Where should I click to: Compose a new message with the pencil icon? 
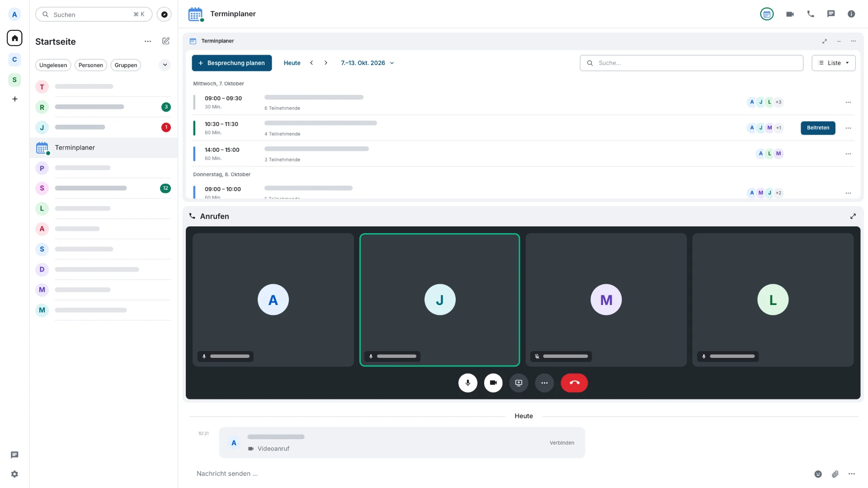tap(166, 41)
